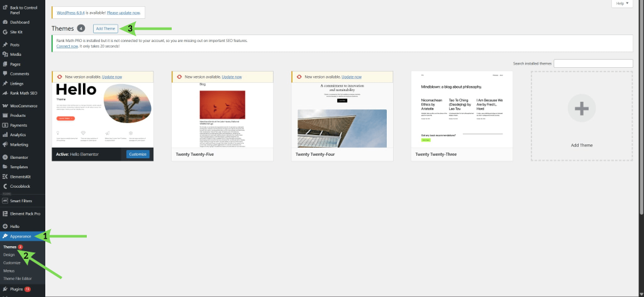Click 'Please update now' WordPress link
The width and height of the screenshot is (644, 297).
(x=124, y=13)
